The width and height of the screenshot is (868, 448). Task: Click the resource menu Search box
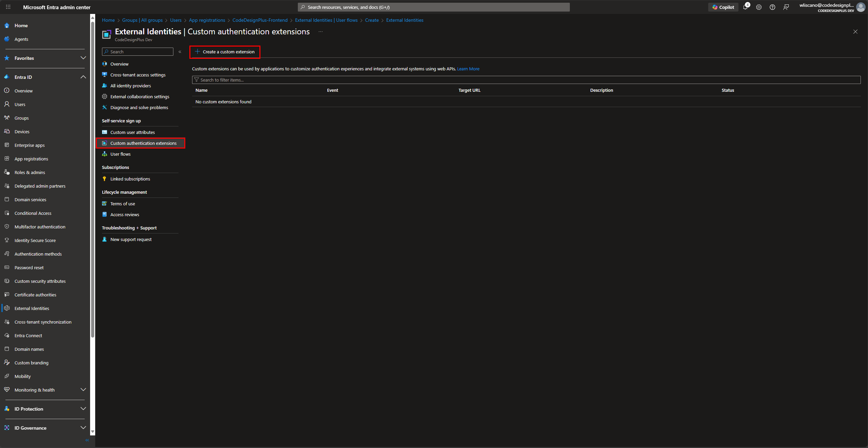tap(138, 52)
